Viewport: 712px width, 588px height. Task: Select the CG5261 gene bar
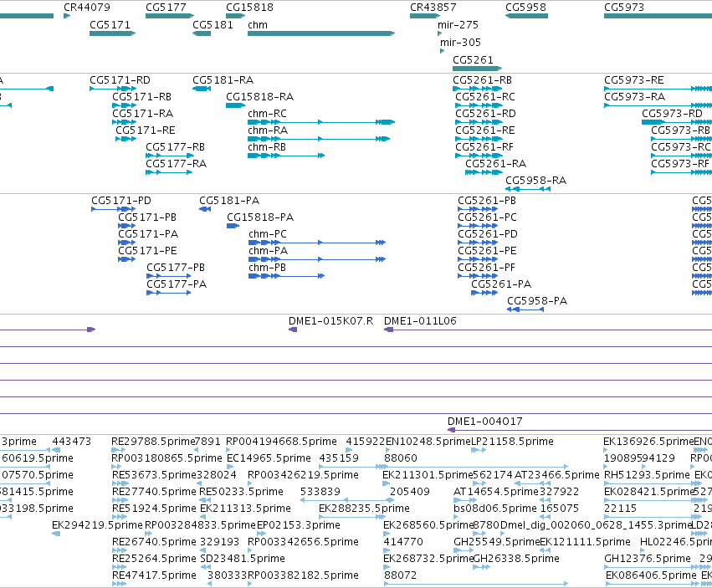(x=477, y=69)
